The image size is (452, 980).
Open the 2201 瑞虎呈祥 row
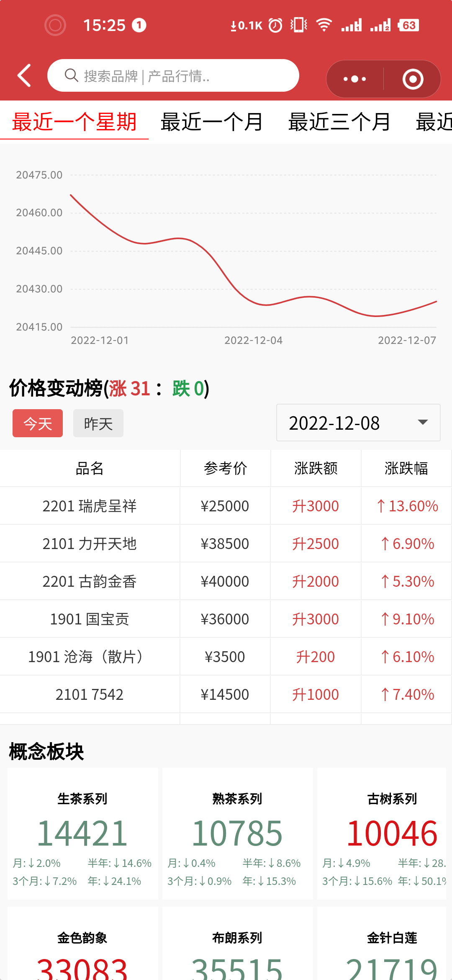click(226, 506)
